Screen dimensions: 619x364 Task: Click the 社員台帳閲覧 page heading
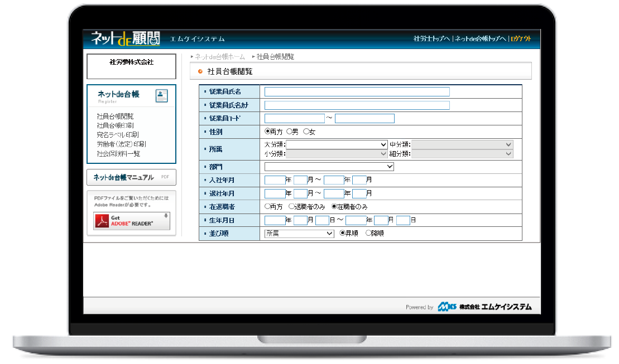pos(230,71)
